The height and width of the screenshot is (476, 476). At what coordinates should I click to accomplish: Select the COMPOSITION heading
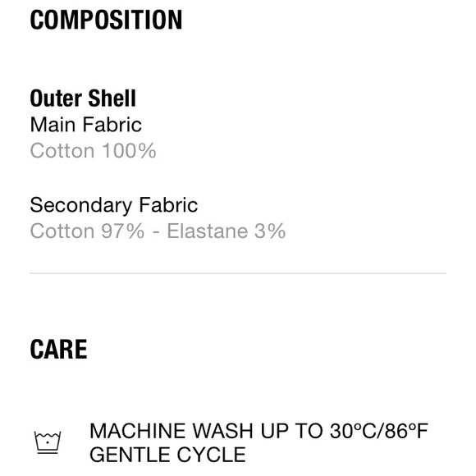click(x=106, y=20)
